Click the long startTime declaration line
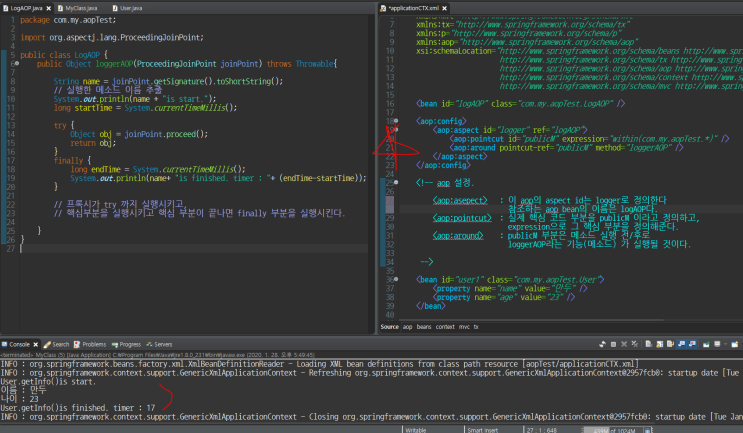The image size is (743, 433). click(x=145, y=108)
